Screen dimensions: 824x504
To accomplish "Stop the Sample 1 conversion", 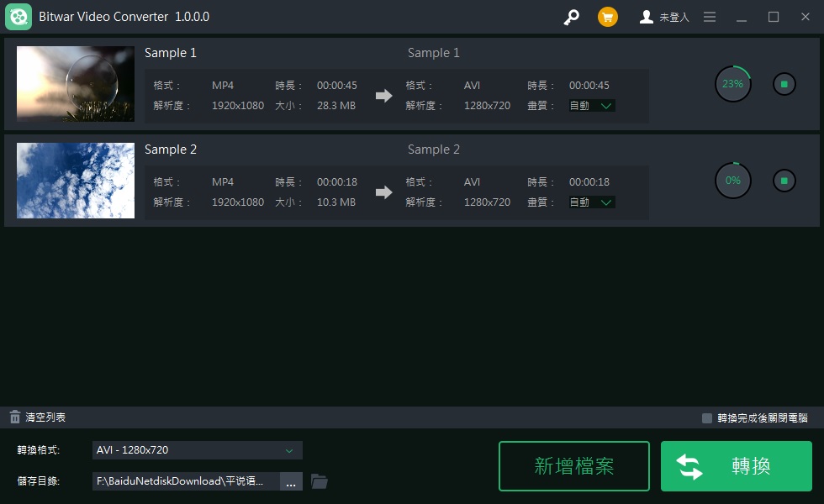I will tap(784, 84).
